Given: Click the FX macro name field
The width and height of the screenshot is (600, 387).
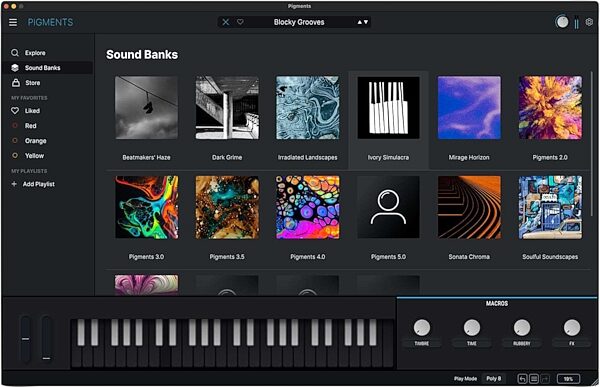Looking at the screenshot, I should click(x=572, y=343).
